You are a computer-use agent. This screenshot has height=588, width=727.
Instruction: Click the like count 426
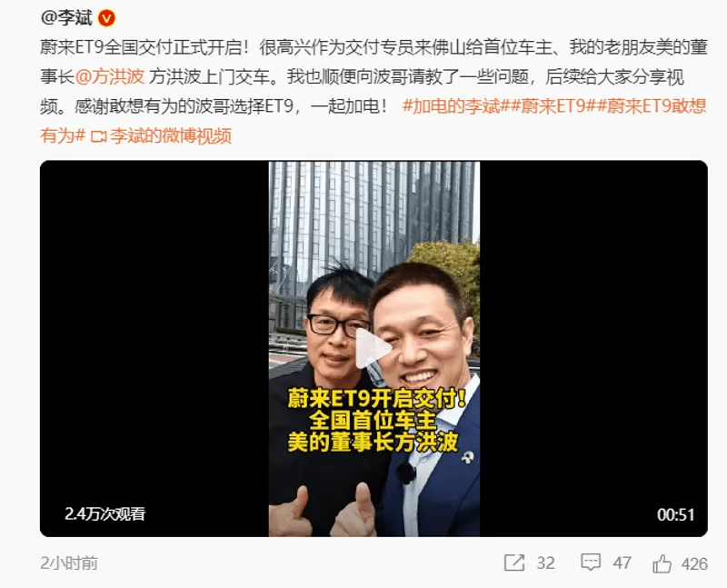(694, 563)
